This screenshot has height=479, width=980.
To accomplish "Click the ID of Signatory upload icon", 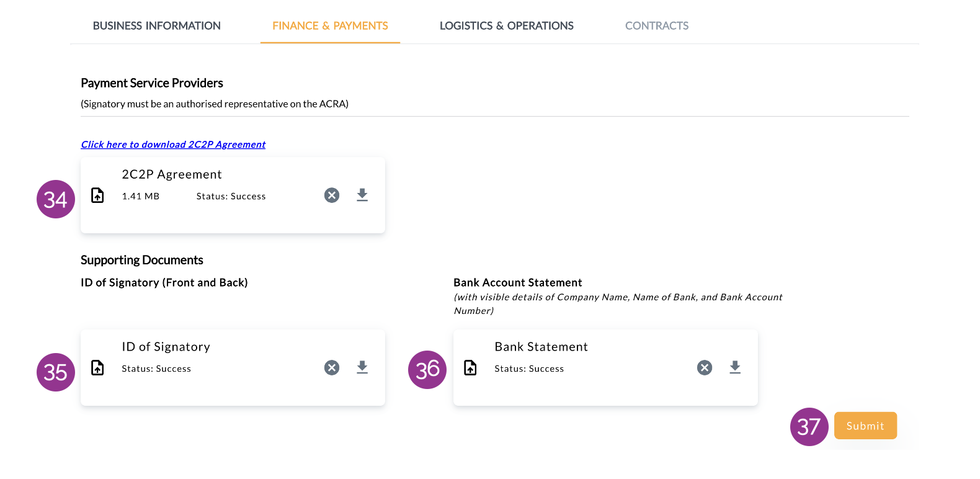I will point(98,368).
